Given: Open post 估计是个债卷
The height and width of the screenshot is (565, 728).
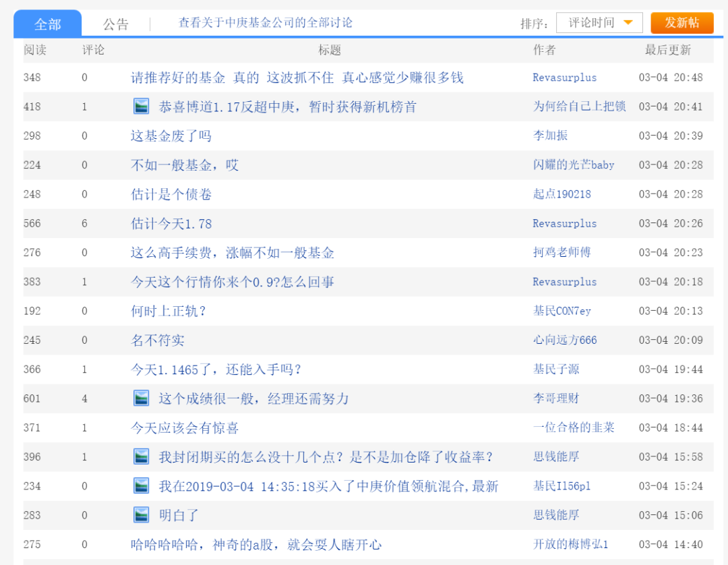Looking at the screenshot, I should coord(171,195).
